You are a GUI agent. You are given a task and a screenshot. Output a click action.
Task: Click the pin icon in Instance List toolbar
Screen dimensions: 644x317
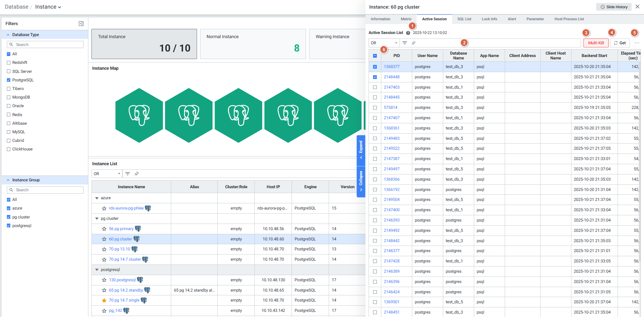(x=137, y=174)
